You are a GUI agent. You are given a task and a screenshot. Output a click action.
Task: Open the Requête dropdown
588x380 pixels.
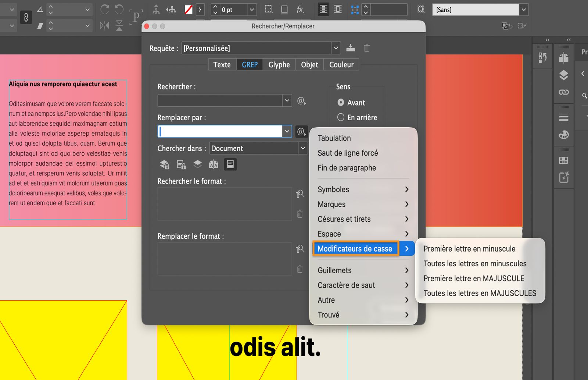pyautogui.click(x=336, y=48)
